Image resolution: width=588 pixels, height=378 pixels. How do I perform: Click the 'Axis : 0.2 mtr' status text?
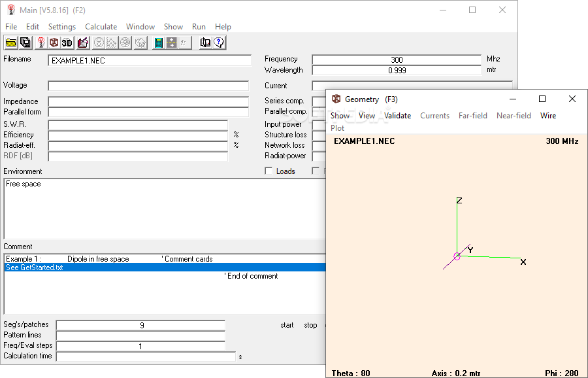tap(455, 373)
